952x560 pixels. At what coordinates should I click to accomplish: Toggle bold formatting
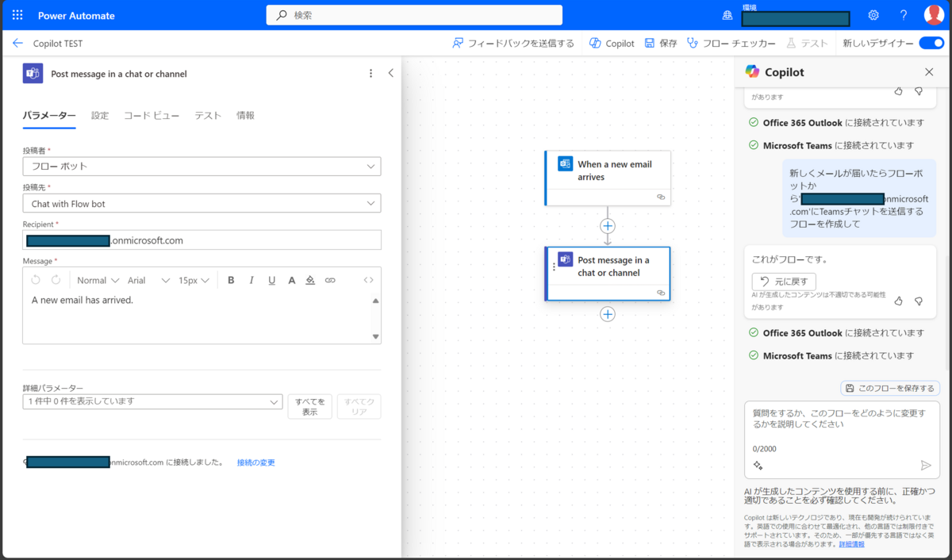pos(231,280)
